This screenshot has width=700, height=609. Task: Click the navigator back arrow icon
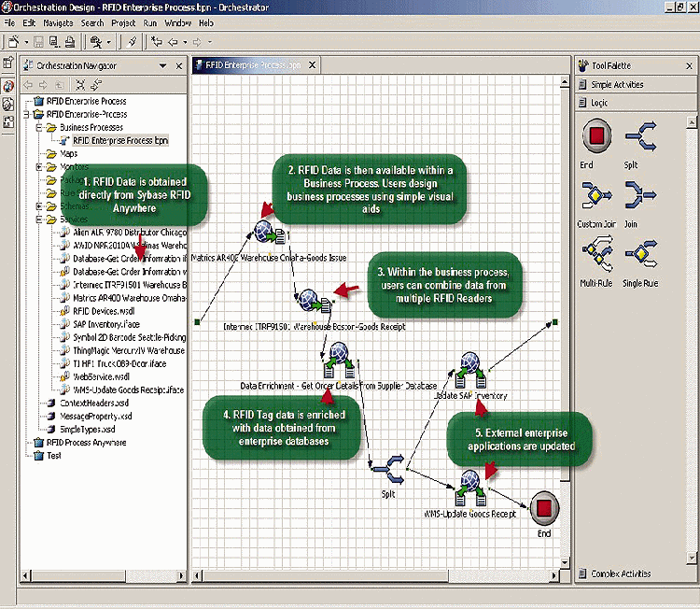(28, 84)
